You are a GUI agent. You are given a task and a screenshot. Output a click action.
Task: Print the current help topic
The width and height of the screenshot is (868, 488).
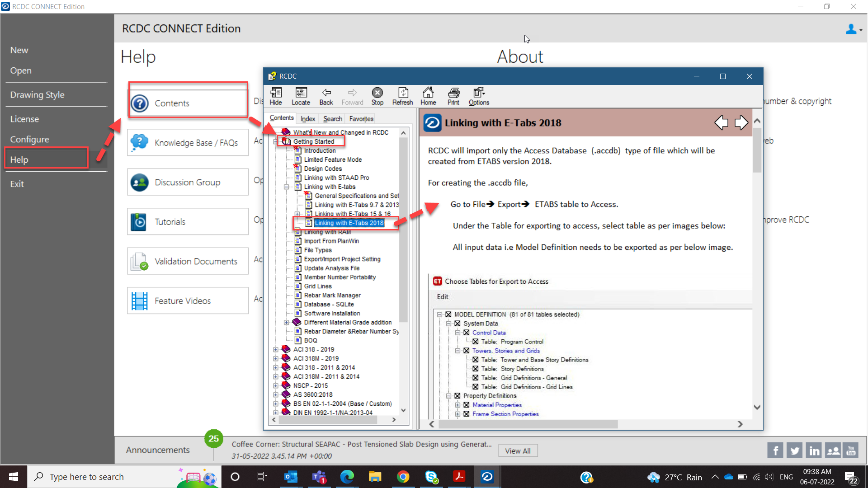[x=453, y=96]
